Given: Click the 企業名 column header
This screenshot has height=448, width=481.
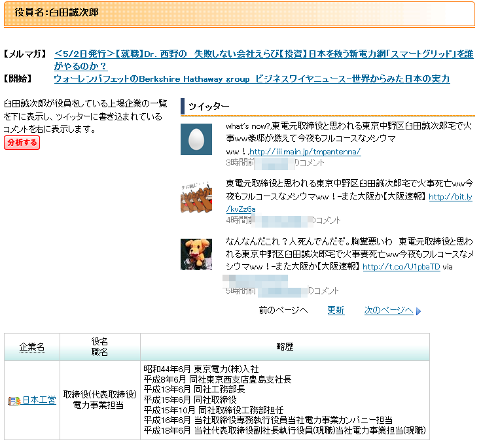Looking at the screenshot, I should click(x=32, y=347).
